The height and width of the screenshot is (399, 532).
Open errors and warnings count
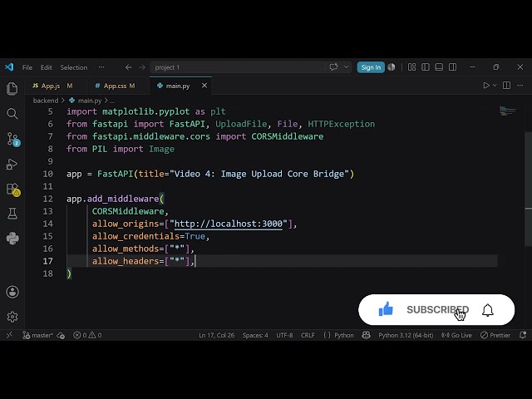coord(87,335)
